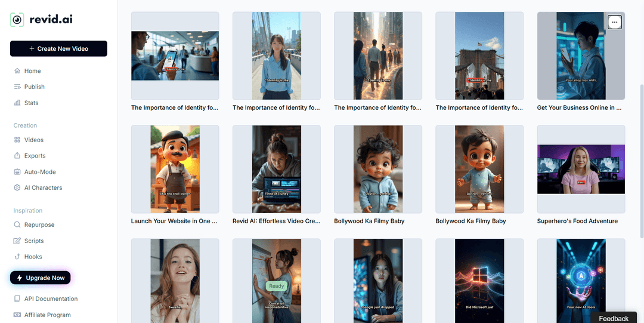Click the Scripts pencil icon
This screenshot has height=323, width=644.
17,241
